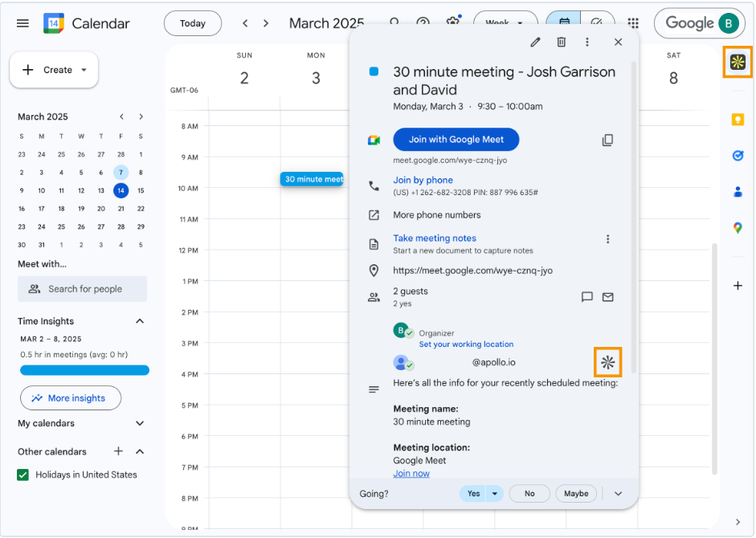Mini calendar previous month arrow
The height and width of the screenshot is (538, 756).
pos(121,116)
